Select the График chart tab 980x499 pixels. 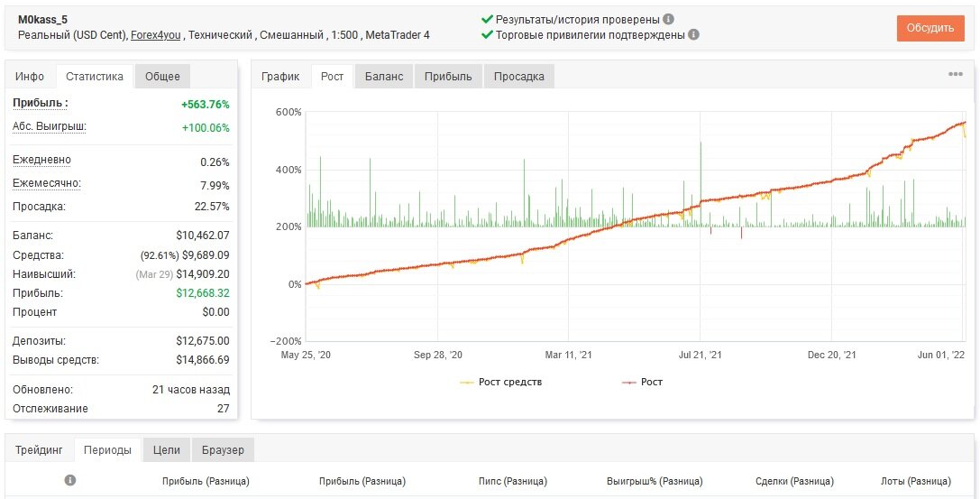280,77
